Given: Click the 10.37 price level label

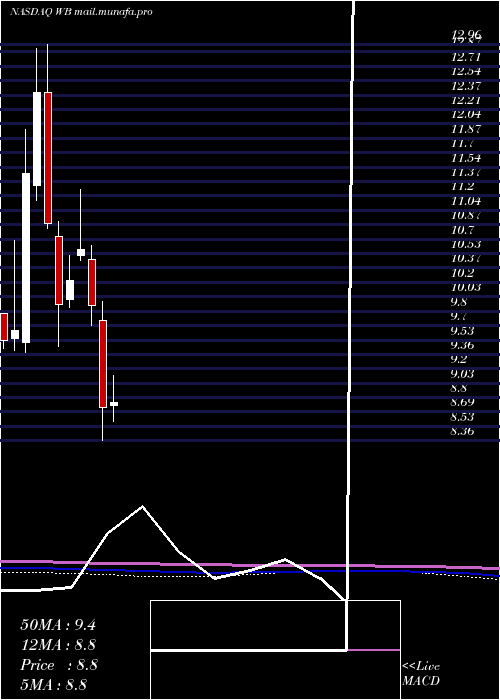Looking at the screenshot, I should coord(466,258).
